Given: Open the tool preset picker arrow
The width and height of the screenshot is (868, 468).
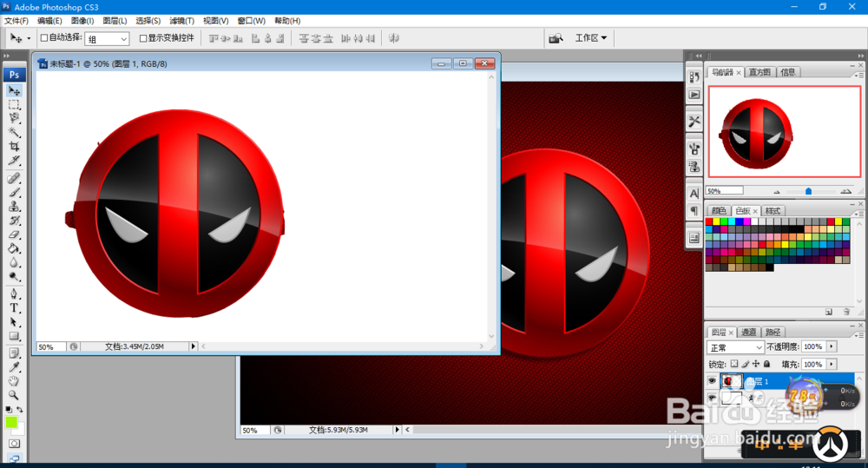Looking at the screenshot, I should coord(29,38).
